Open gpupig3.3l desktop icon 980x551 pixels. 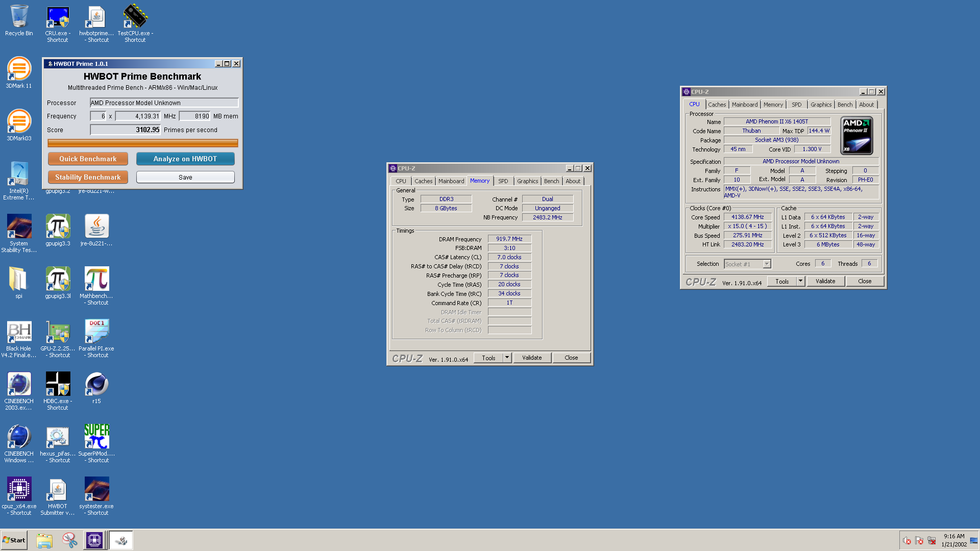58,283
